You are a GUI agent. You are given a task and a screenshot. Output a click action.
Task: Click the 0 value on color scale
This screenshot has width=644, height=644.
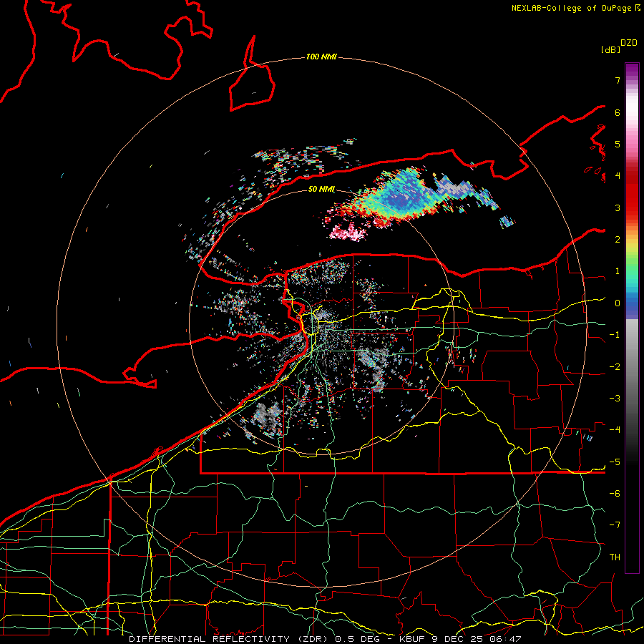tap(618, 303)
